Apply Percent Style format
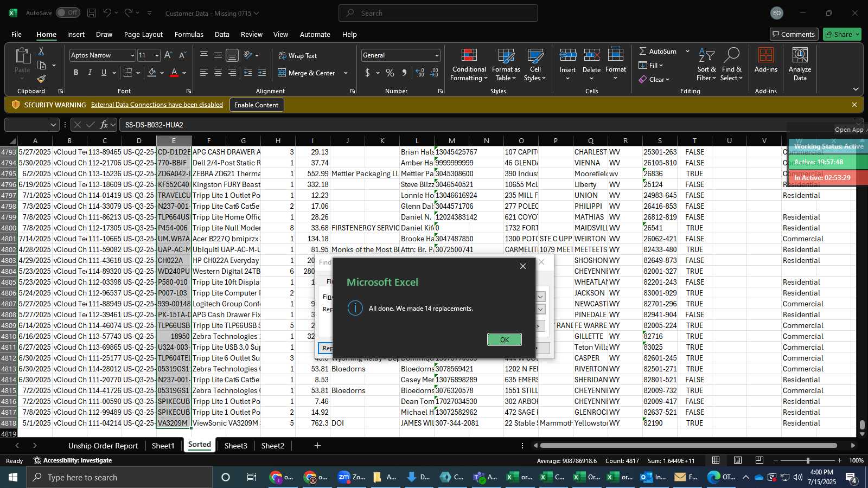This screenshot has width=868, height=488. [390, 73]
